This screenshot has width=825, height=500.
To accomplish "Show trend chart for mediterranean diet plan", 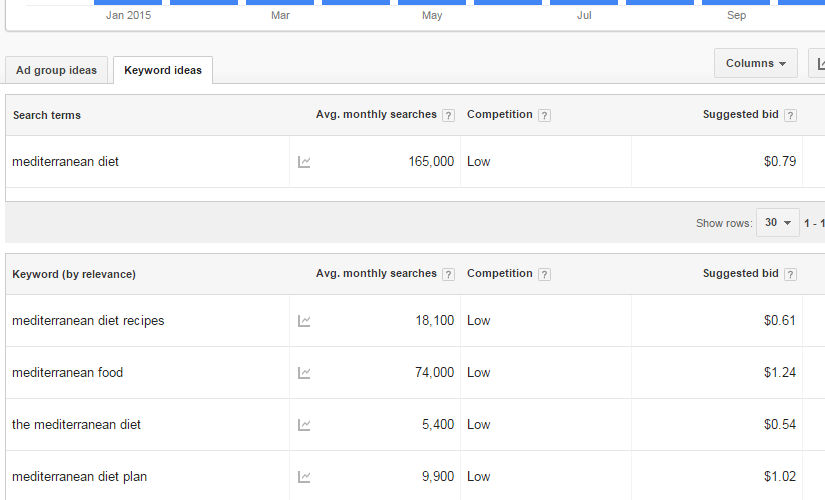I will [304, 477].
